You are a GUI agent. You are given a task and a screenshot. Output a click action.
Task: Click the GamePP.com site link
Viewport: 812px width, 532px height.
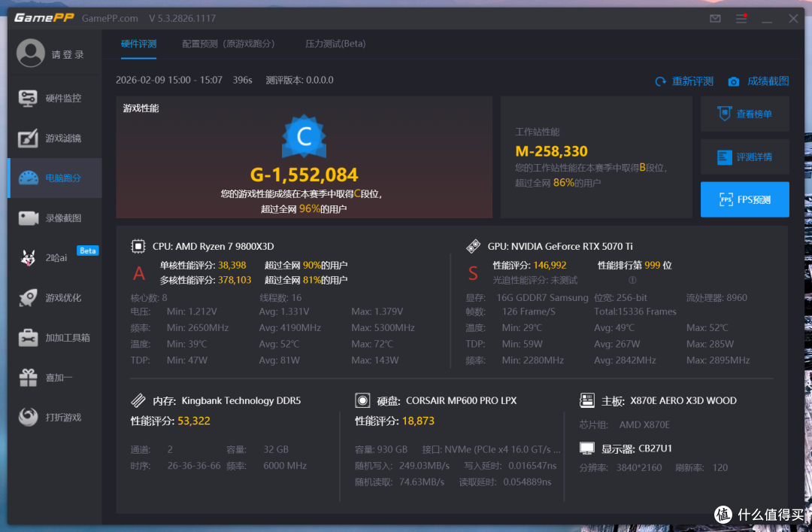[110, 18]
